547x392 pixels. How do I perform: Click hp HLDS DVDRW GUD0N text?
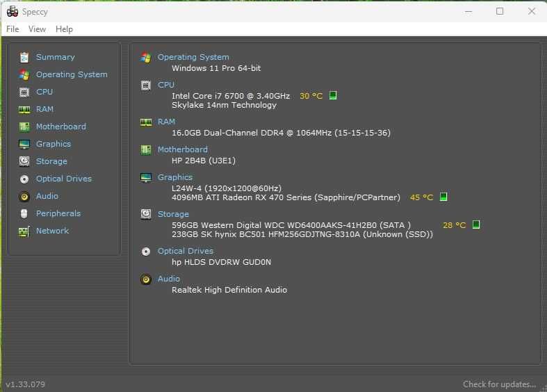point(221,262)
